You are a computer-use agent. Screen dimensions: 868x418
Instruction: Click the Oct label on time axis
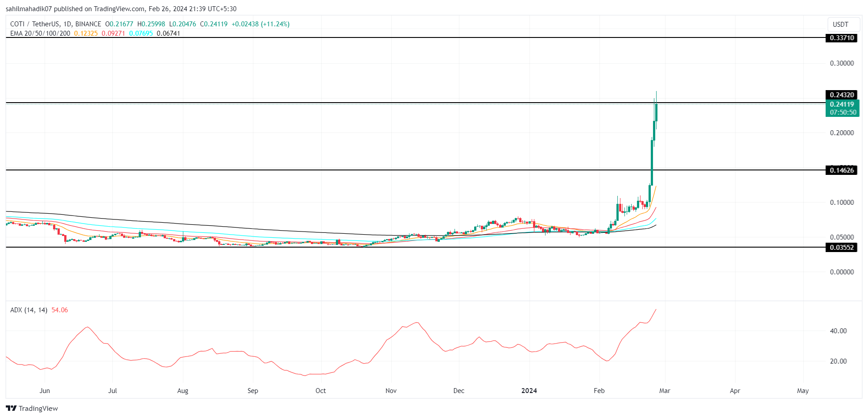tap(321, 391)
